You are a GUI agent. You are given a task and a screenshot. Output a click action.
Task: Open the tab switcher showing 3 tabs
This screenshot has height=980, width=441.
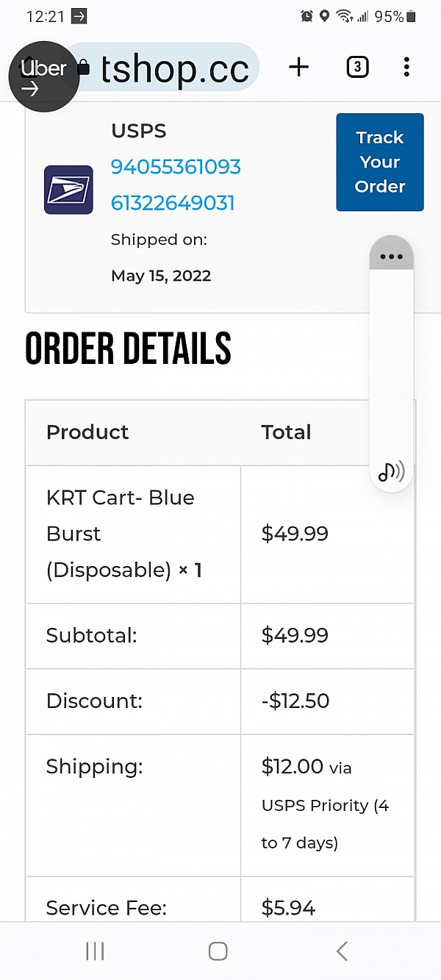tap(357, 68)
